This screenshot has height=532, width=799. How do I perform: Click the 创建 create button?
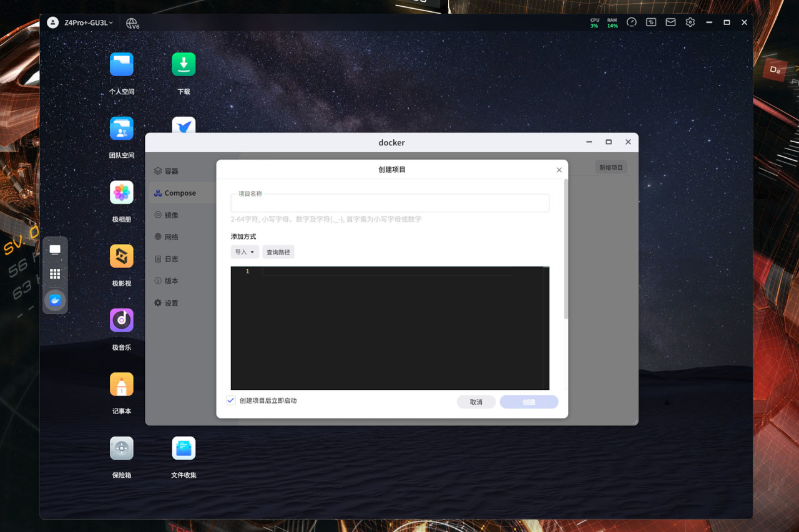[529, 402]
